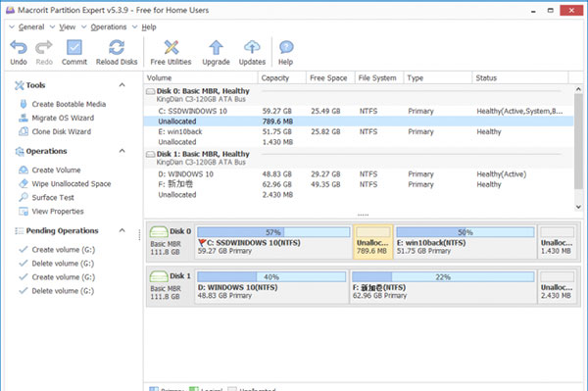Click the Undo toolbar icon
The width and height of the screenshot is (588, 391).
[x=19, y=48]
